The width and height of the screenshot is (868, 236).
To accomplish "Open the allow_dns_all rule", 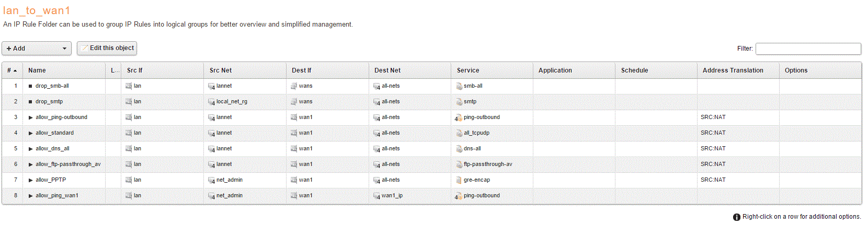I will coord(52,149).
